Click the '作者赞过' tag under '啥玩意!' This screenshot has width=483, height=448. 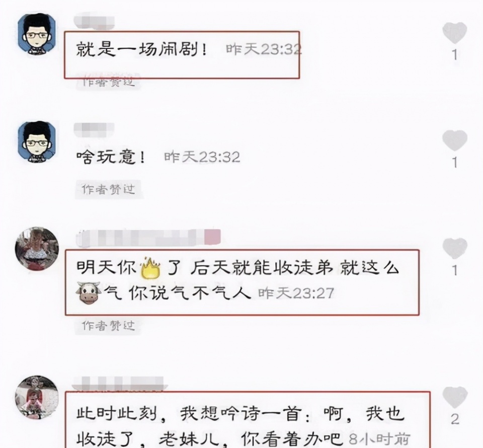point(108,189)
